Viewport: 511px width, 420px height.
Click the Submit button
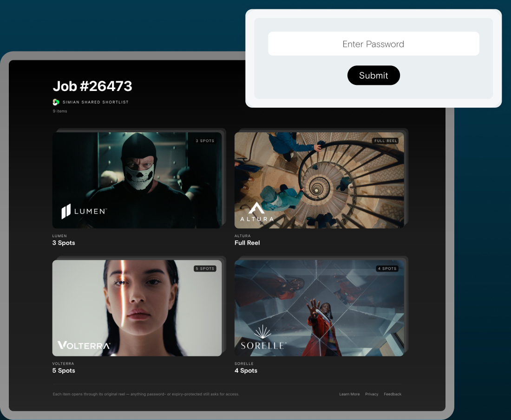point(373,75)
